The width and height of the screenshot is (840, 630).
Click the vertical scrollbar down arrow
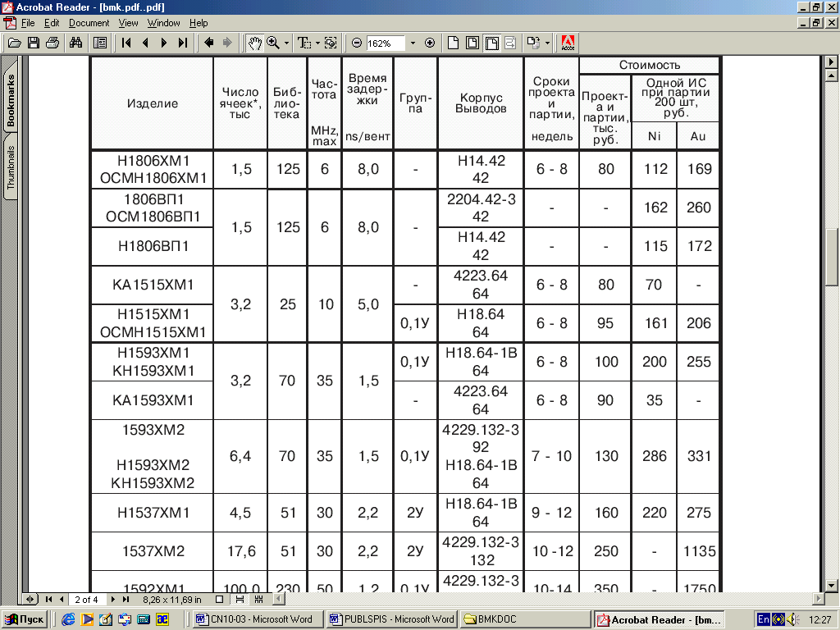(x=832, y=584)
